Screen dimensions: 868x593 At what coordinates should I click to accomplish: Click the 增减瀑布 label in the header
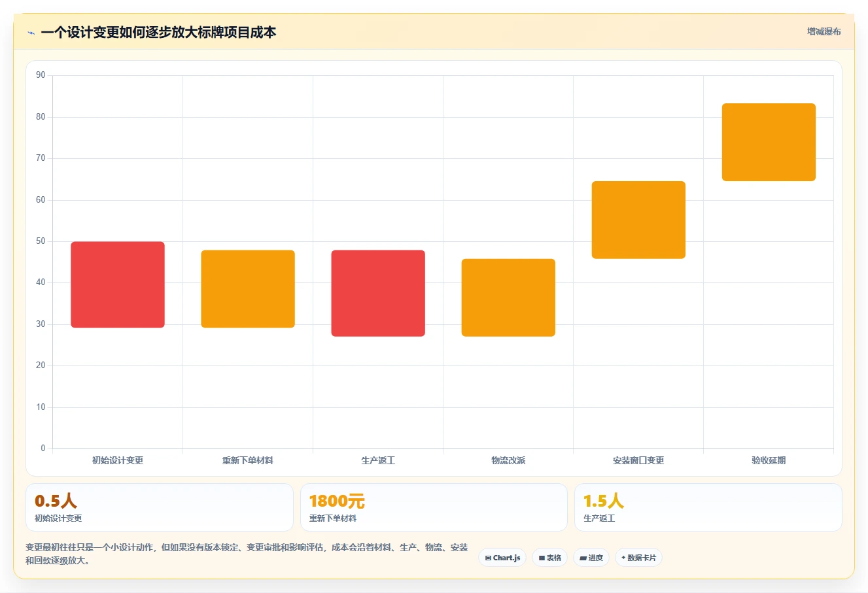coord(824,31)
